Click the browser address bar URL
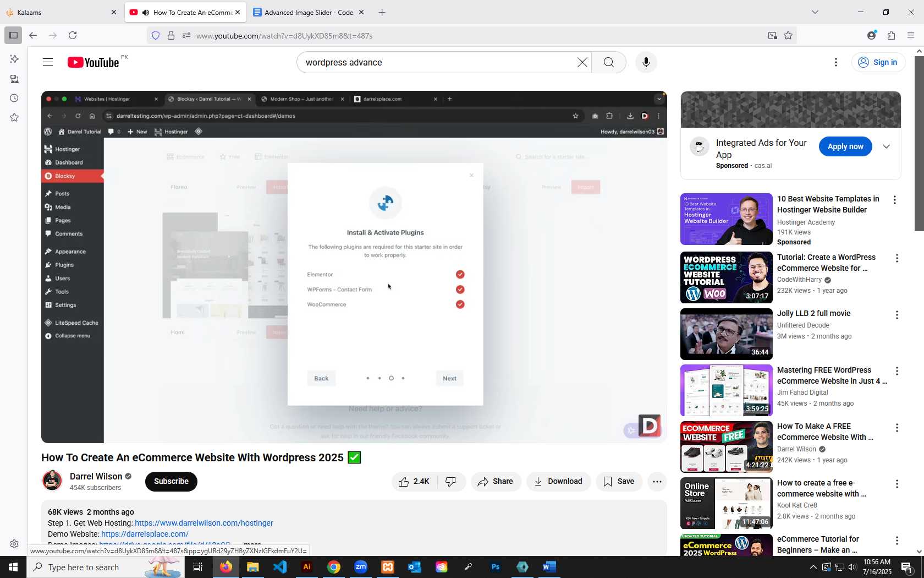Viewport: 924px width, 578px height. tap(284, 36)
